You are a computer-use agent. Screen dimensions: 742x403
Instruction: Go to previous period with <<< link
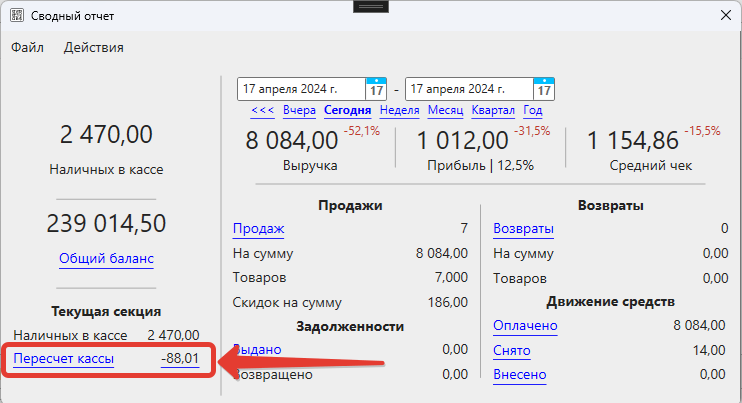pos(263,110)
